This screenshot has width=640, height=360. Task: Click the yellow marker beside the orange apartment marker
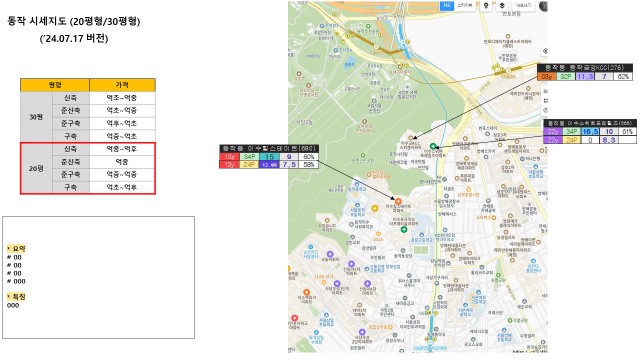point(375,209)
